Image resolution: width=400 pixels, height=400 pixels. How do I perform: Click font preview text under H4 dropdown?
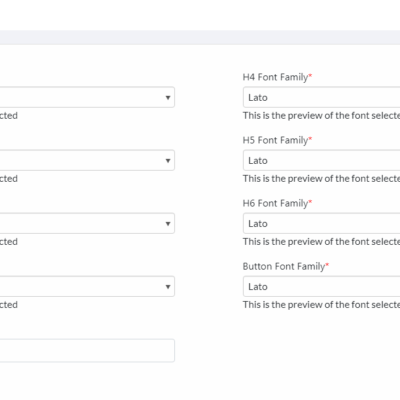click(321, 116)
